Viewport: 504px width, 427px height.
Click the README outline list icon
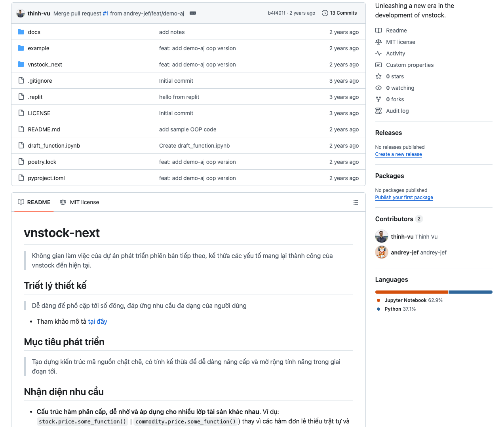(356, 202)
